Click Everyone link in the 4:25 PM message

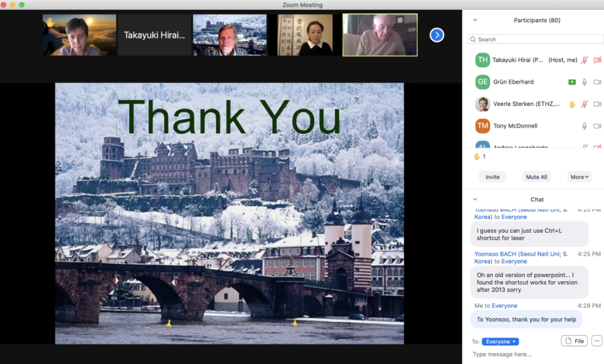tap(514, 262)
